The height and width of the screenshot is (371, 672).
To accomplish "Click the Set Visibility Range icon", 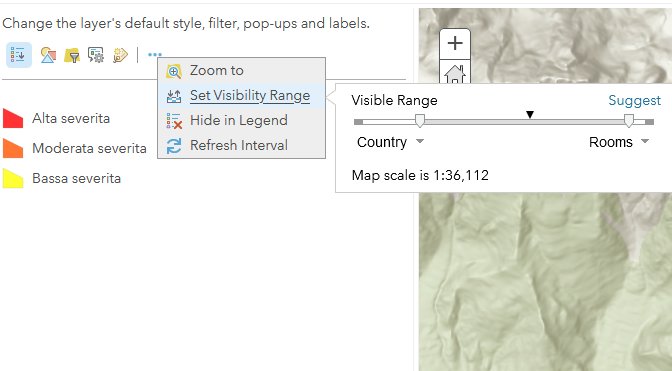I will point(174,96).
